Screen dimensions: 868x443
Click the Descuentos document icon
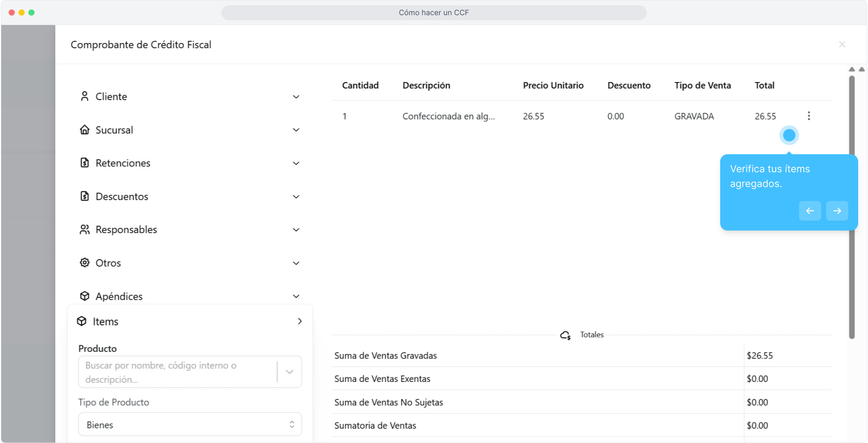85,196
